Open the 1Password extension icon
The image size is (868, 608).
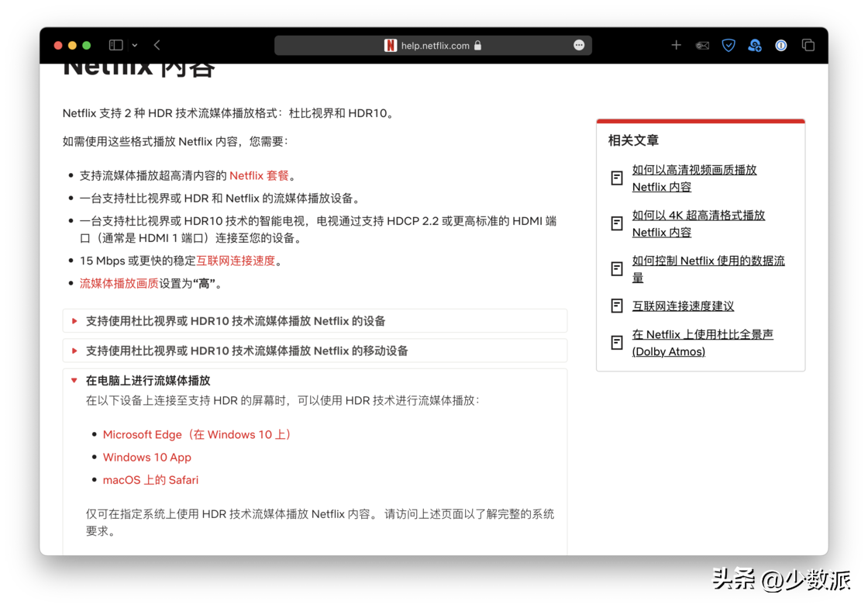tap(781, 46)
